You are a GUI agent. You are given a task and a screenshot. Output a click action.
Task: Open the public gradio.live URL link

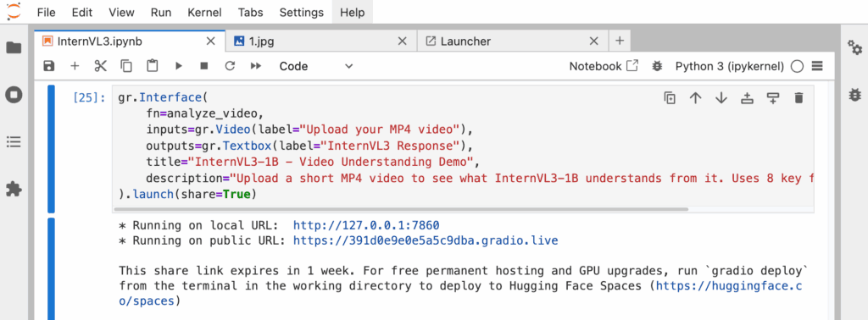click(x=426, y=240)
